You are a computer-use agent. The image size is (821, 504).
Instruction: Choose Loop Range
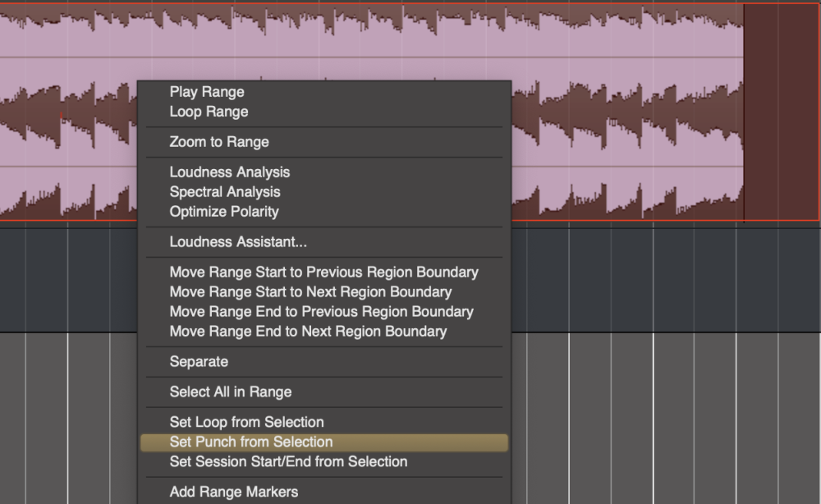[x=207, y=111]
